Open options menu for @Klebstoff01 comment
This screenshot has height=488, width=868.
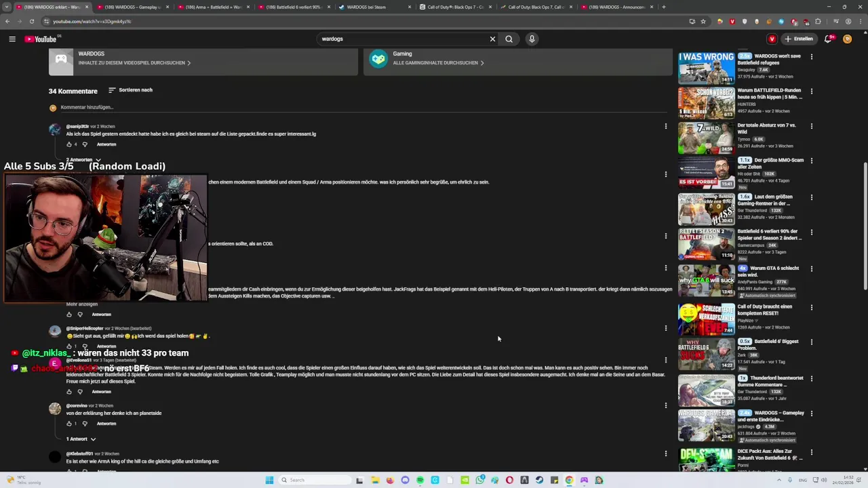point(665,453)
